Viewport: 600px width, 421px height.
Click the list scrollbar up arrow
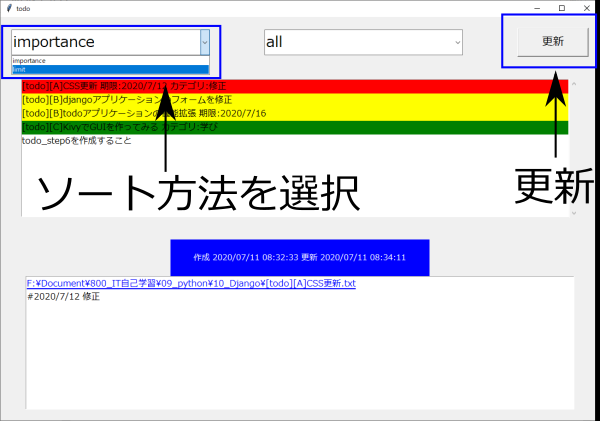tap(574, 84)
